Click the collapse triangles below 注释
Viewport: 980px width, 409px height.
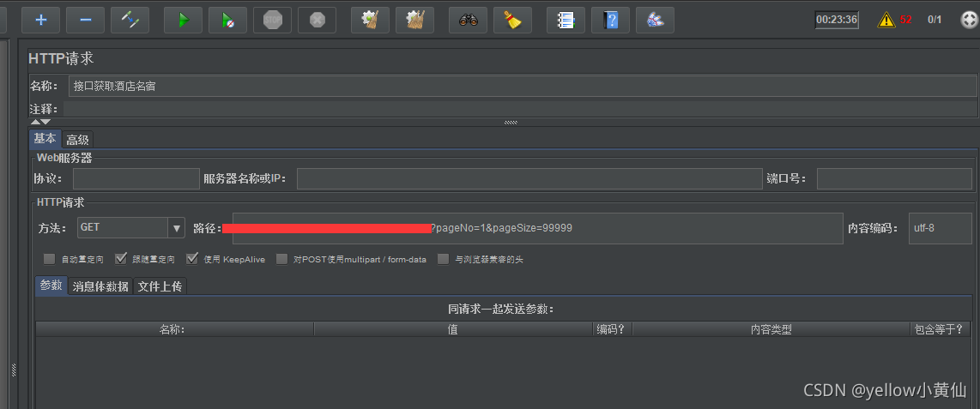[40, 123]
